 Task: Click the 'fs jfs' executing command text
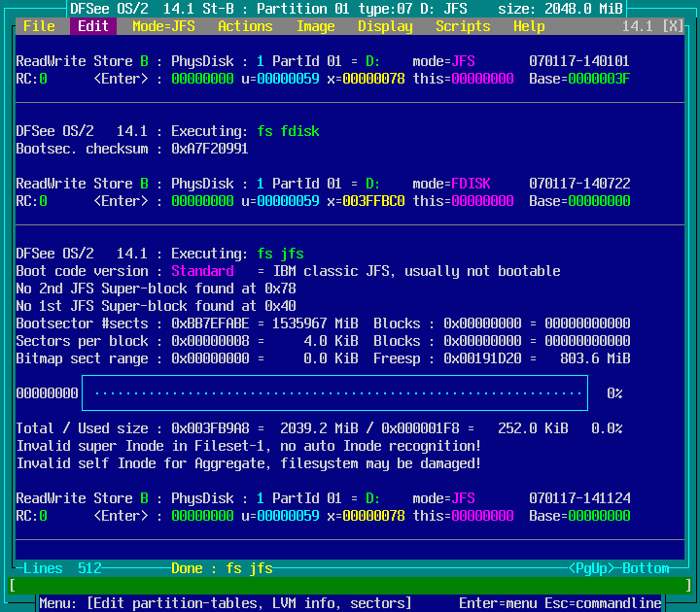click(280, 254)
